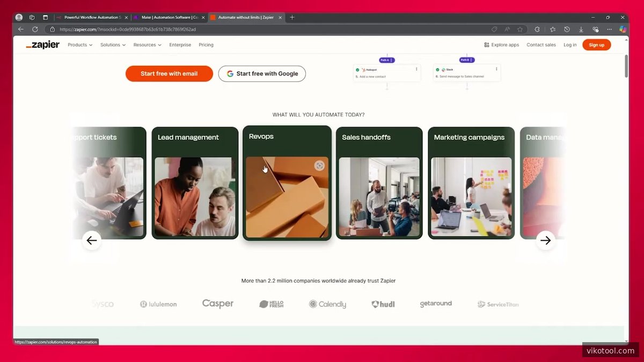Open the Path A kebab menu
644x362 pixels.
[391, 60]
